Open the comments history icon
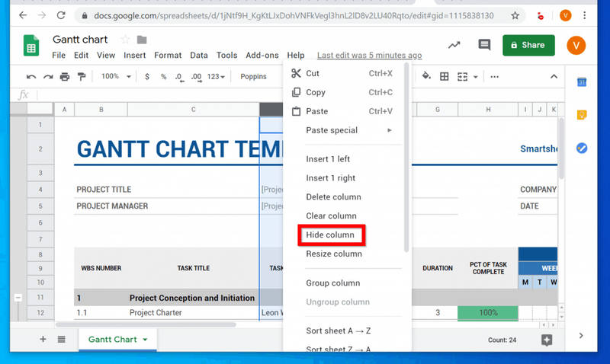This screenshot has height=364, width=610. [484, 45]
